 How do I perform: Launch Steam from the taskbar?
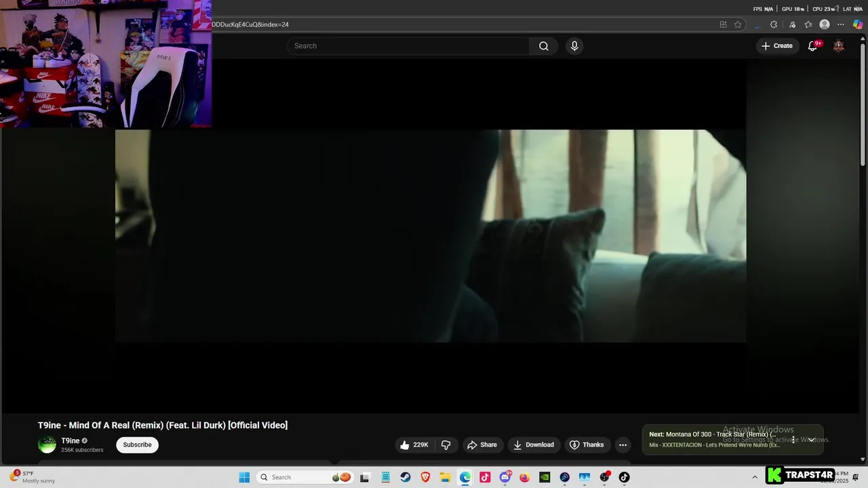[x=406, y=477]
